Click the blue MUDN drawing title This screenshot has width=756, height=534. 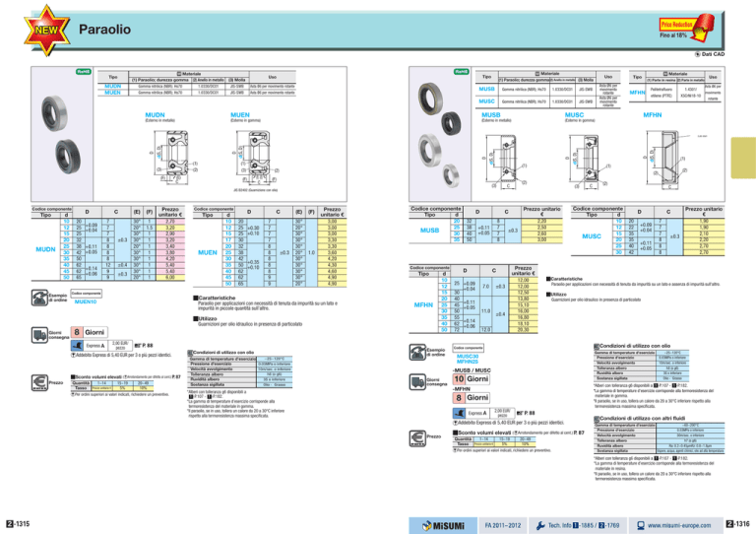tap(155, 115)
